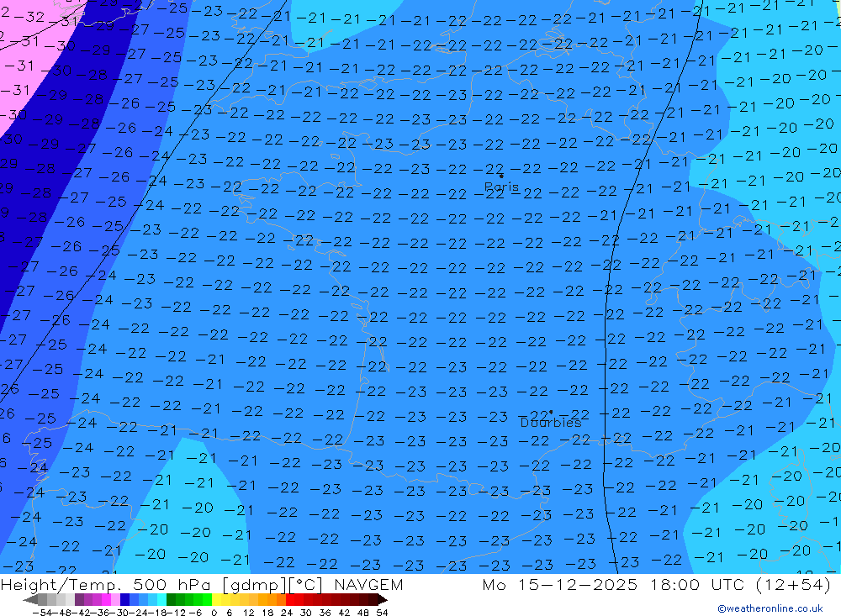
Task: Click the legend value '30'
Action: coord(306,613)
